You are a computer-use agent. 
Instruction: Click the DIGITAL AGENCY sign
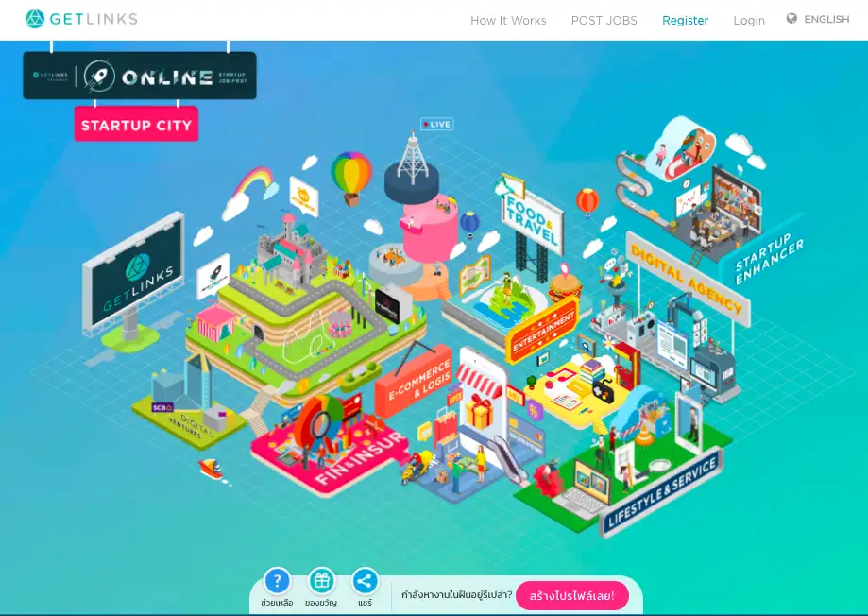click(683, 274)
